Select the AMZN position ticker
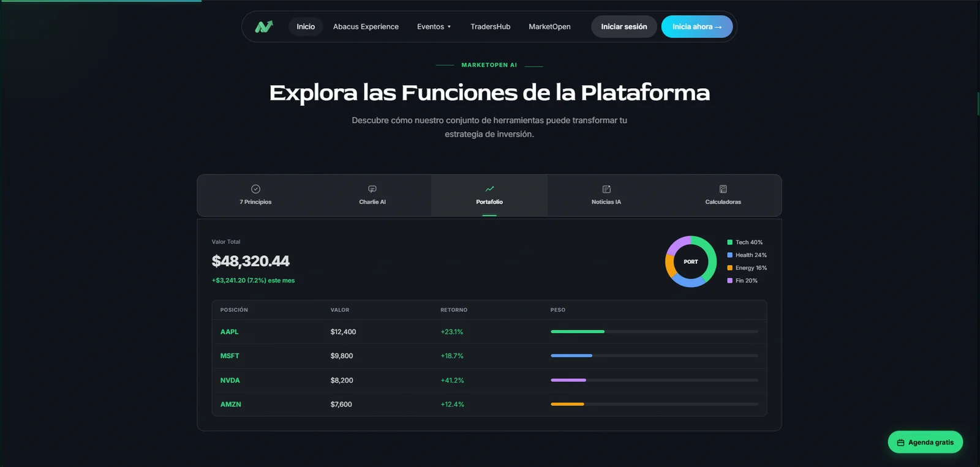The image size is (980, 467). pos(231,404)
